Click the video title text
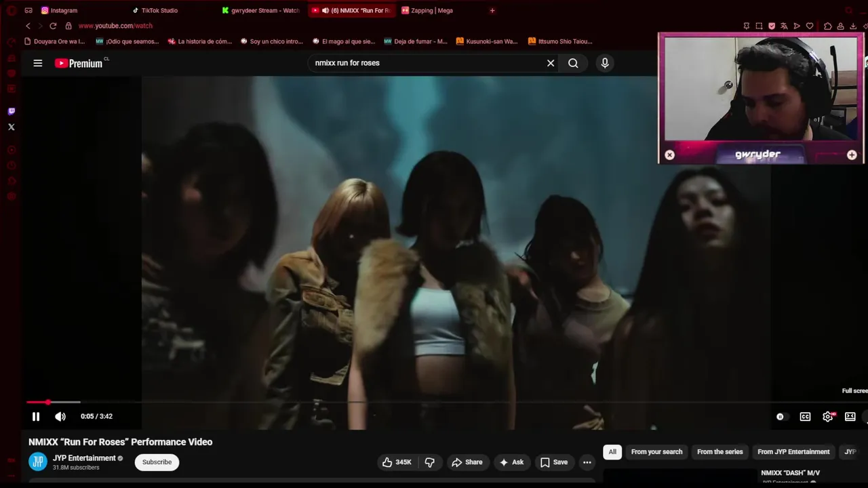Image resolution: width=868 pixels, height=488 pixels. [x=121, y=442]
